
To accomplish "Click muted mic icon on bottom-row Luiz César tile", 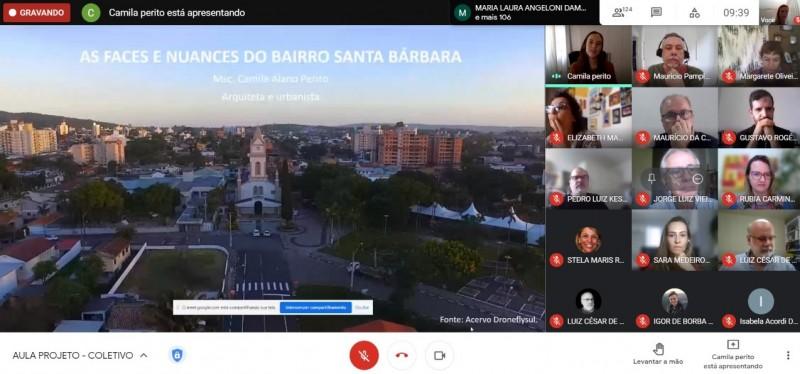I will click(x=557, y=321).
